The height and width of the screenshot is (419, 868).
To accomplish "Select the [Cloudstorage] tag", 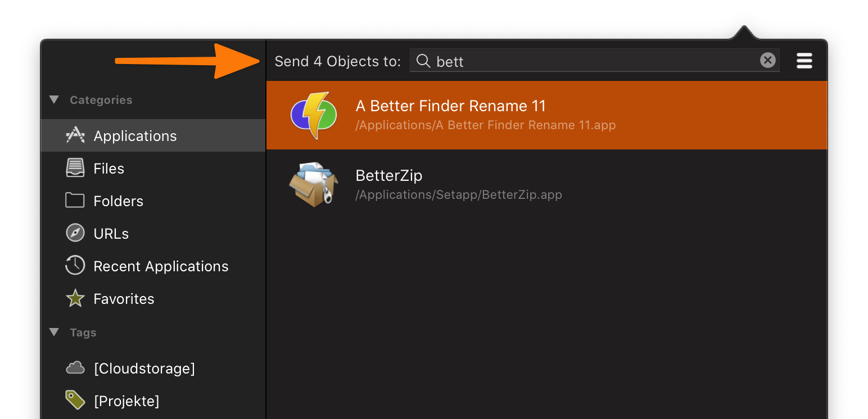I will tap(153, 368).
